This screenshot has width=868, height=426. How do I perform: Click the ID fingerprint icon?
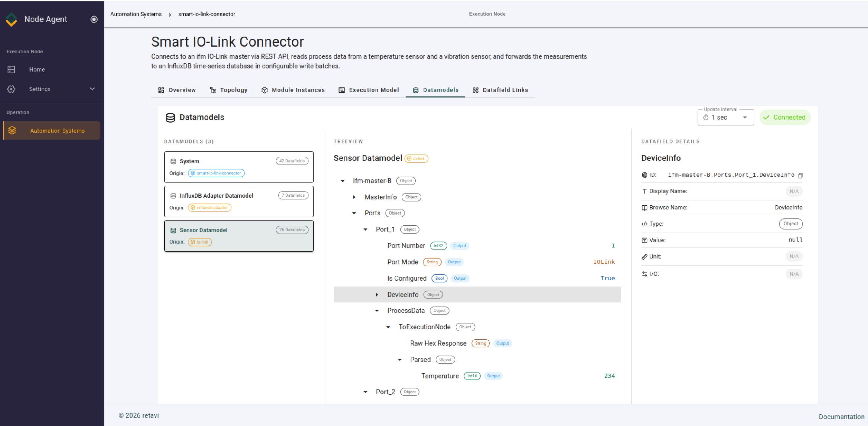click(644, 175)
